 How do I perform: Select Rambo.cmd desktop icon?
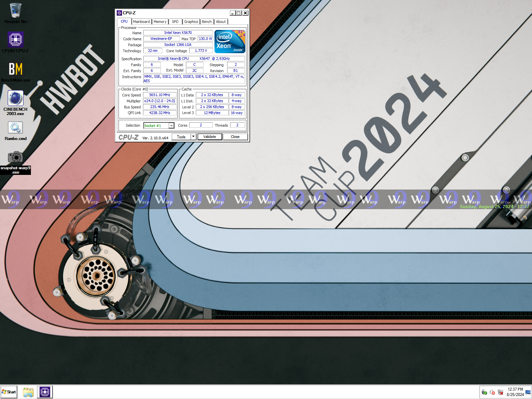point(15,131)
